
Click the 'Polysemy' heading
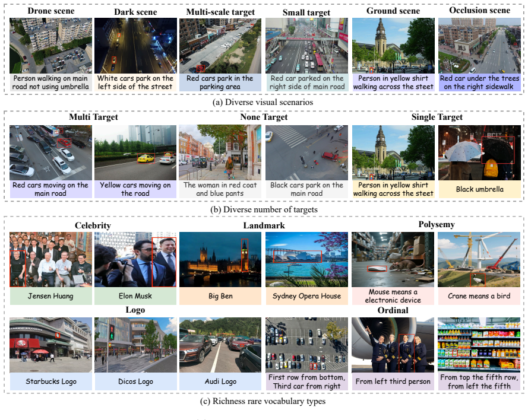pos(437,224)
